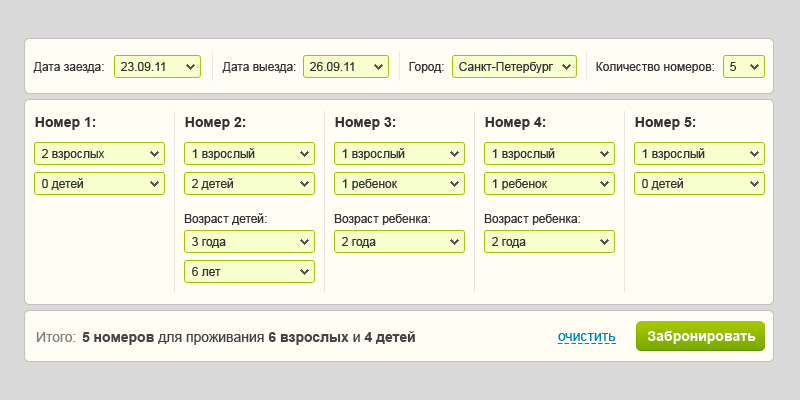The height and width of the screenshot is (400, 800).
Task: Open children dropdown for Номер 1
Action: coord(99,184)
